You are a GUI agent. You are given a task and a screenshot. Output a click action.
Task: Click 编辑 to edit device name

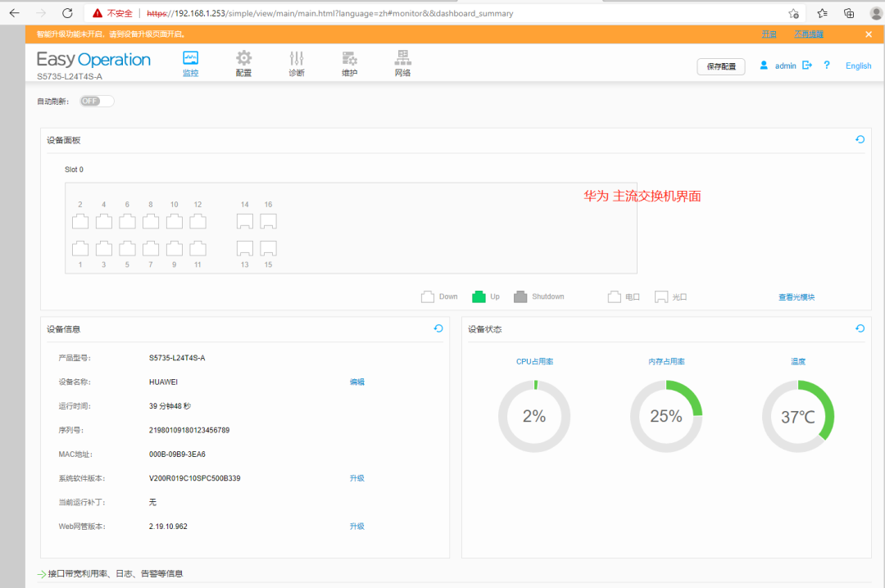[356, 382]
